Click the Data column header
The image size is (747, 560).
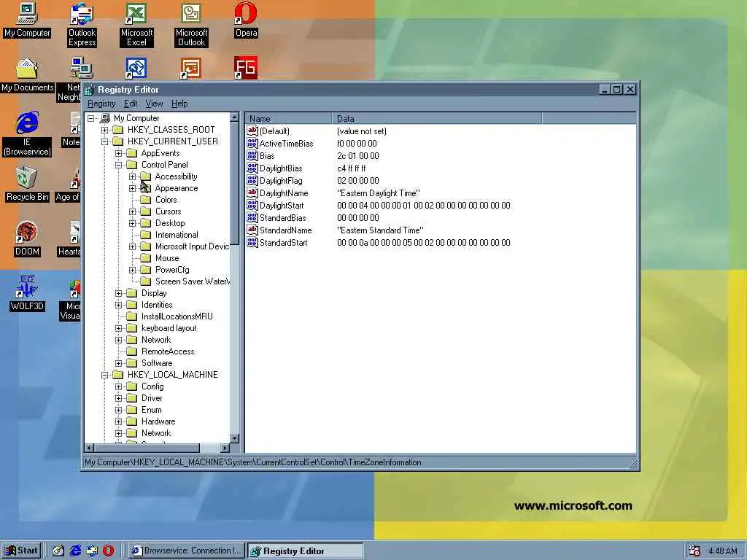pyautogui.click(x=437, y=119)
